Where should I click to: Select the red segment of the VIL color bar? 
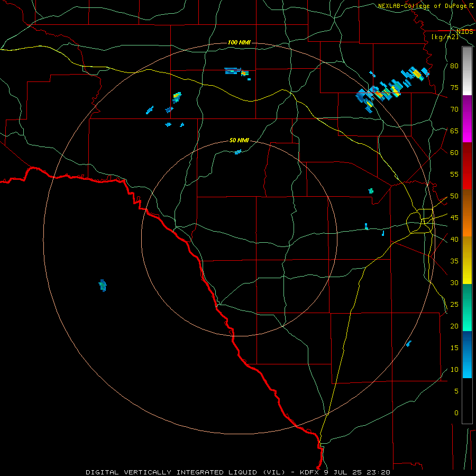tap(467, 166)
